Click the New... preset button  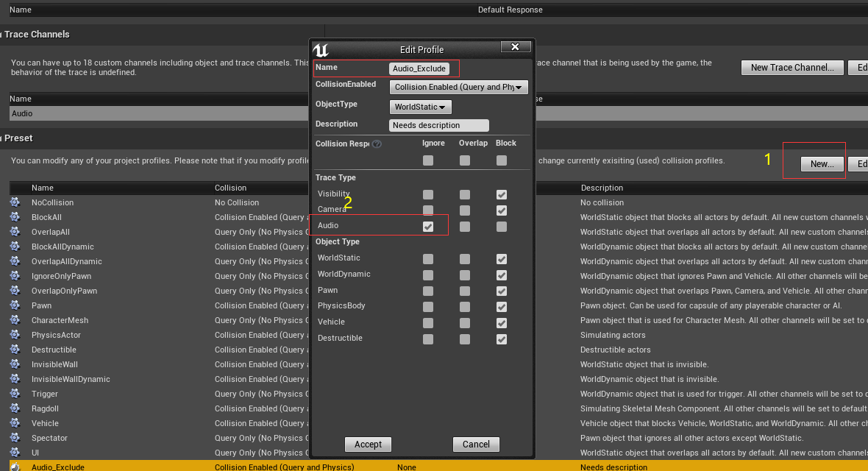click(822, 164)
